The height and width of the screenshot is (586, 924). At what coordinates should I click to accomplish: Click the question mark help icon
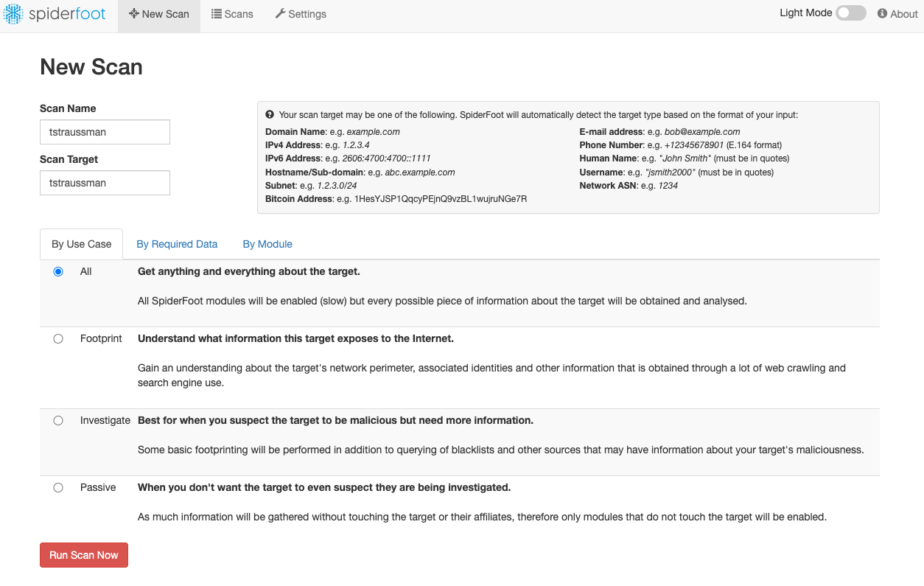pos(270,115)
